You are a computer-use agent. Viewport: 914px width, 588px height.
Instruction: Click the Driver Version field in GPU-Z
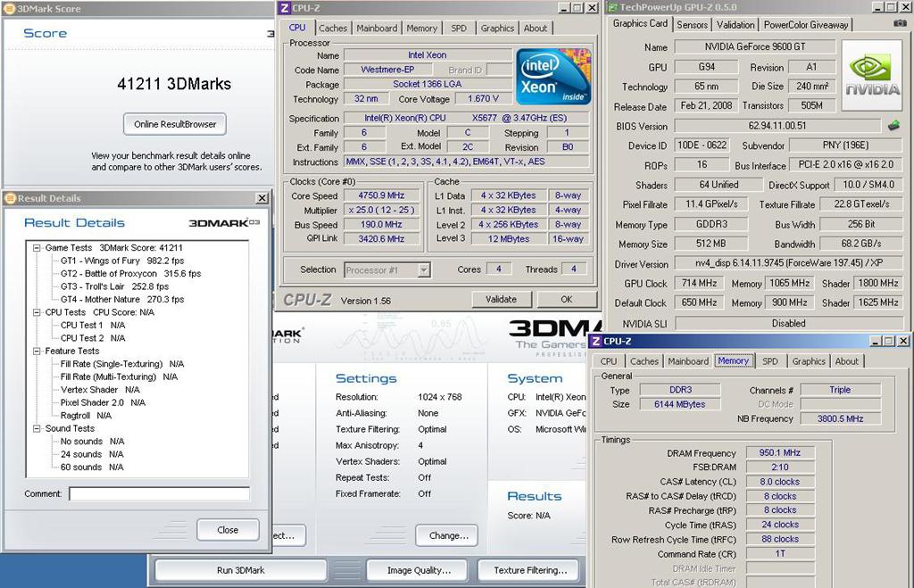[789, 263]
